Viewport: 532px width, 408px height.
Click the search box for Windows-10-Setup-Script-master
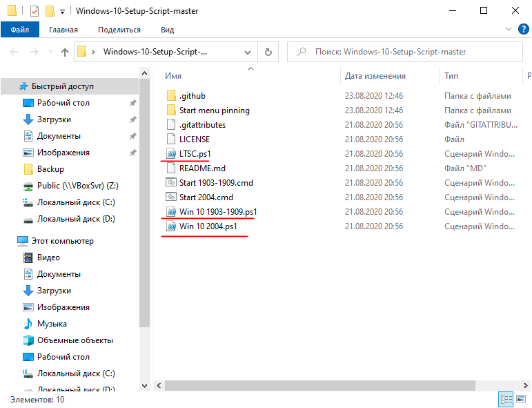(405, 52)
